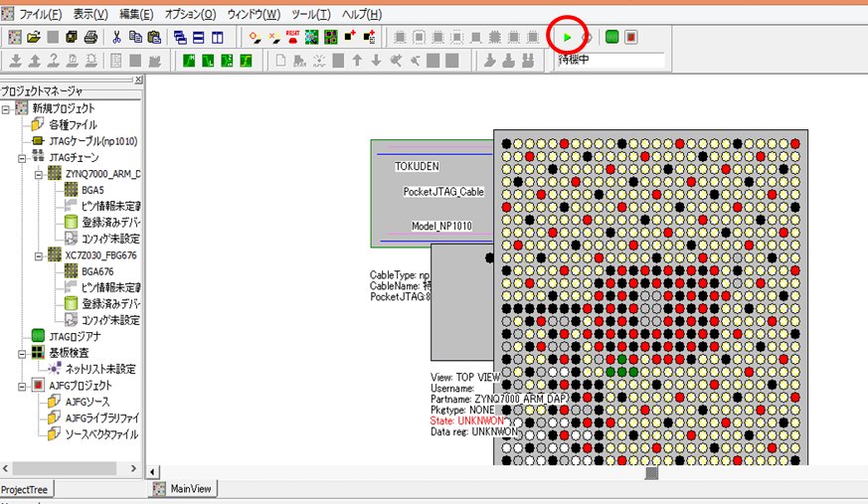Screen dimensions: 868x504
Task: Click the green square icon right of play
Action: pyautogui.click(x=612, y=37)
